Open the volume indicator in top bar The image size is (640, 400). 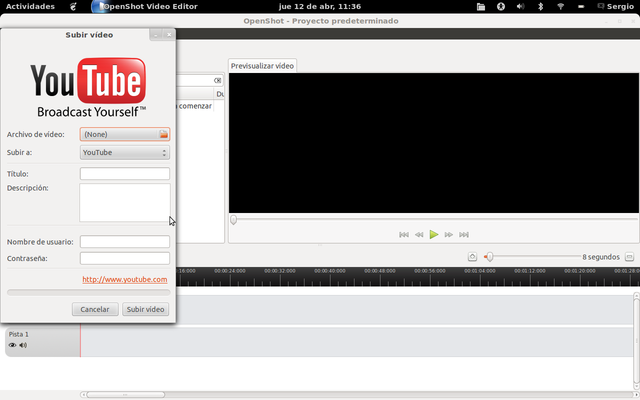(x=520, y=7)
